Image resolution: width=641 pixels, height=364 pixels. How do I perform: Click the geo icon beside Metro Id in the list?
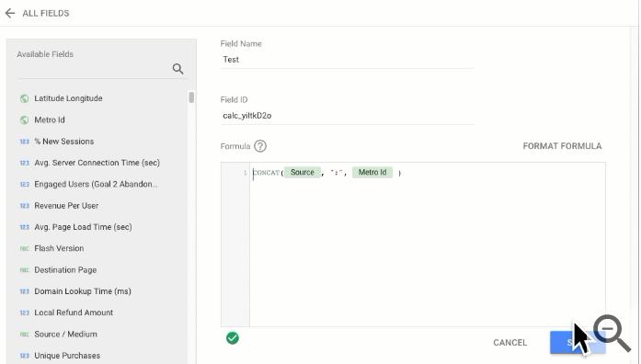pos(25,120)
